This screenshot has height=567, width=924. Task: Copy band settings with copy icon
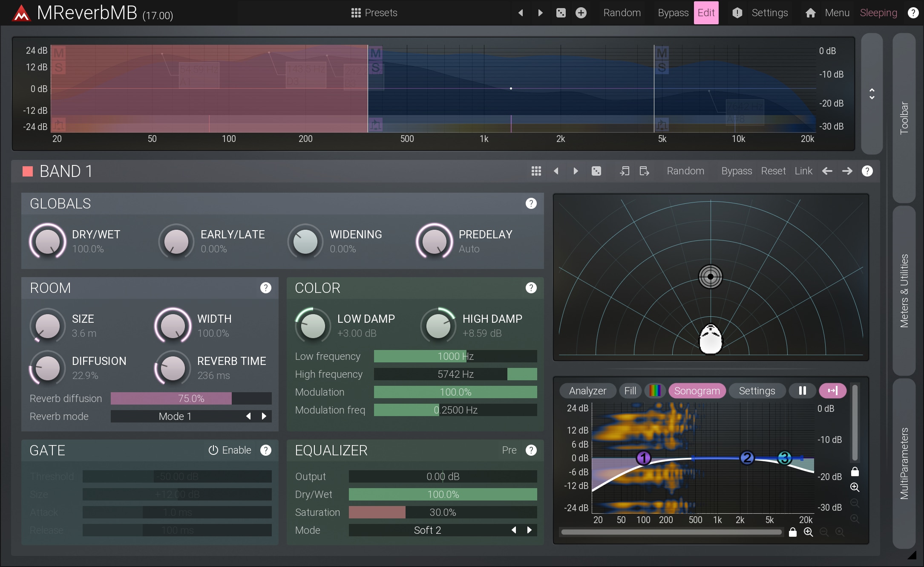624,171
